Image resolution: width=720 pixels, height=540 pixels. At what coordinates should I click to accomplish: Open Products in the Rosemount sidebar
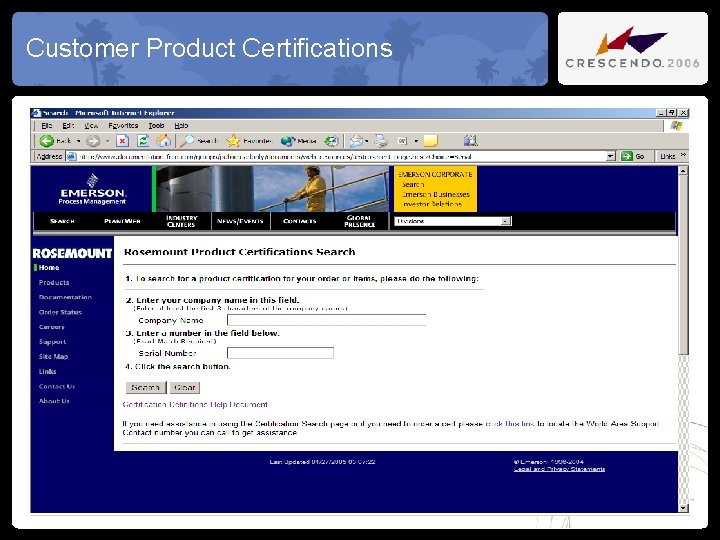(54, 282)
